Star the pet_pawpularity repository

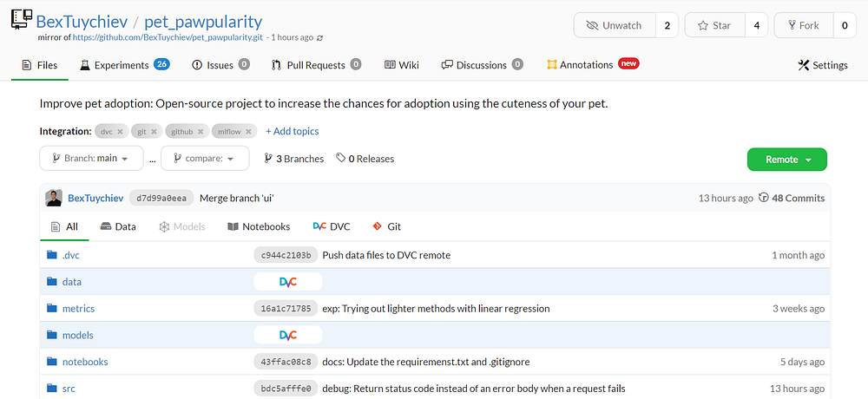point(713,25)
